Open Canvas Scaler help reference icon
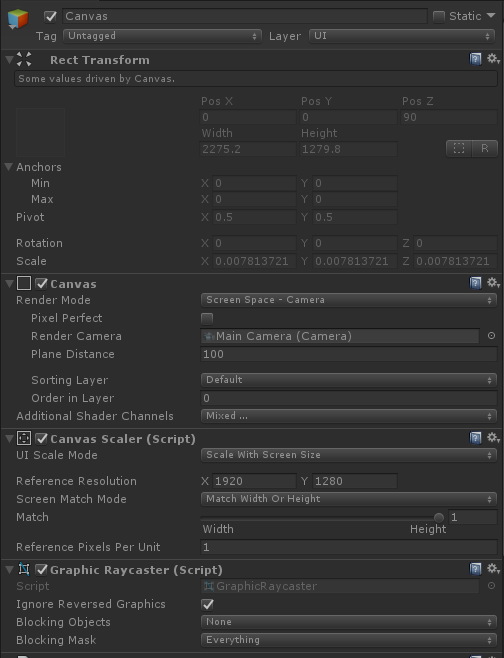Viewport: 504px width, 658px height. pyautogui.click(x=475, y=439)
